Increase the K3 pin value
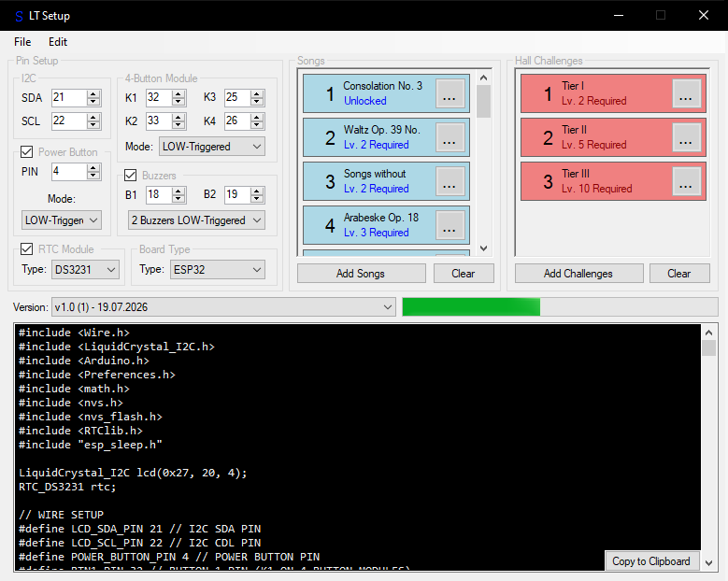The height and width of the screenshot is (581, 728). tap(257, 93)
